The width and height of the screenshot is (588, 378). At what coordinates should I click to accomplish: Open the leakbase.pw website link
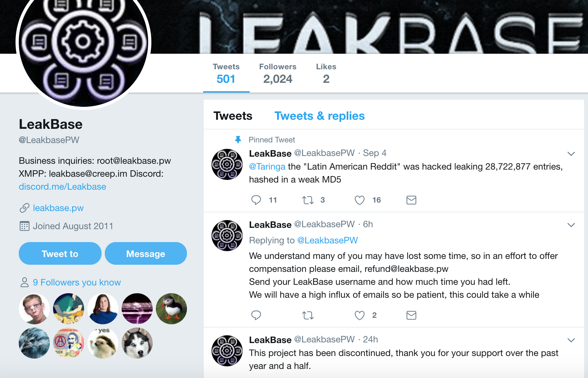coord(58,208)
